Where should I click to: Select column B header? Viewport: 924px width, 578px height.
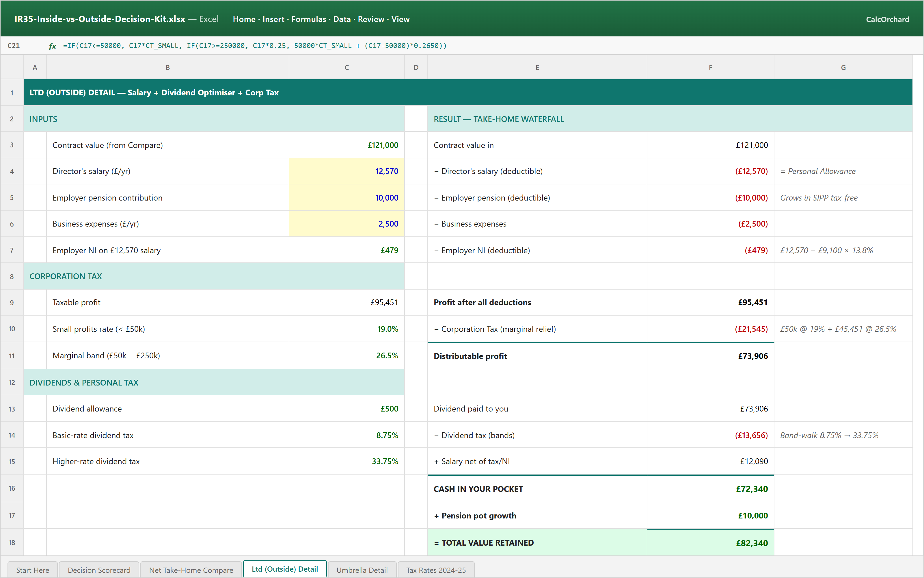(x=167, y=67)
